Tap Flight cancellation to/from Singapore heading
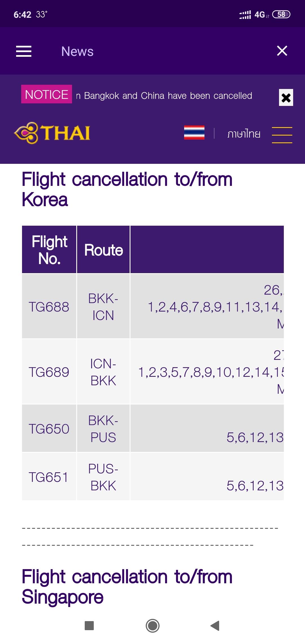The width and height of the screenshot is (305, 644). 127,587
